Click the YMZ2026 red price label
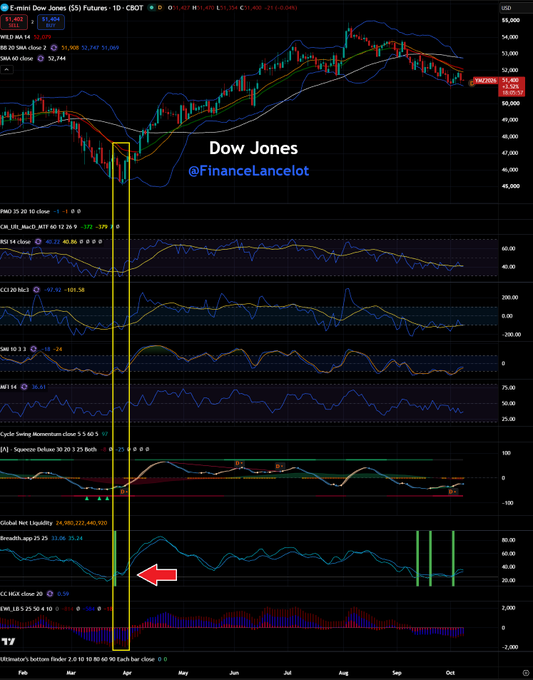This screenshot has height=680, width=533. click(x=486, y=81)
